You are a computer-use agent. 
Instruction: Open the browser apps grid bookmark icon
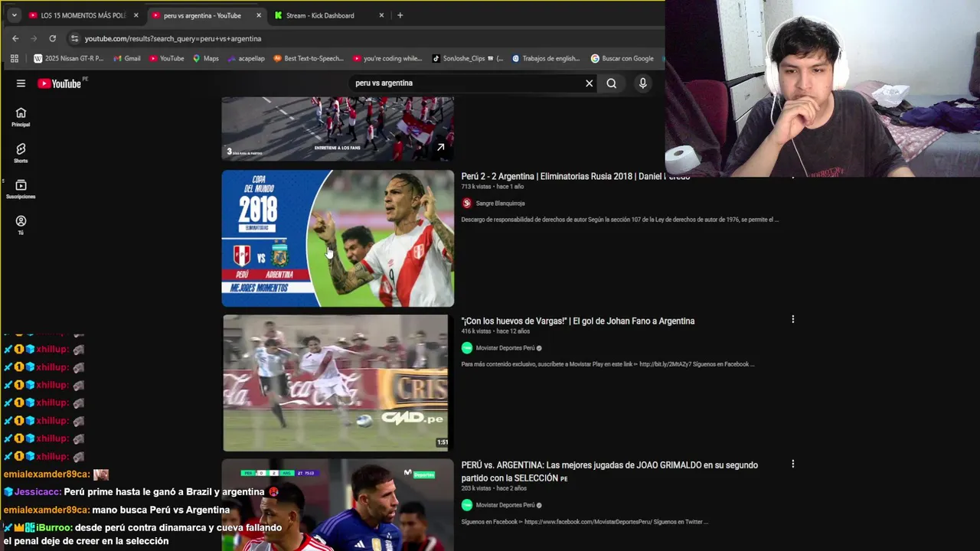pyautogui.click(x=14, y=58)
